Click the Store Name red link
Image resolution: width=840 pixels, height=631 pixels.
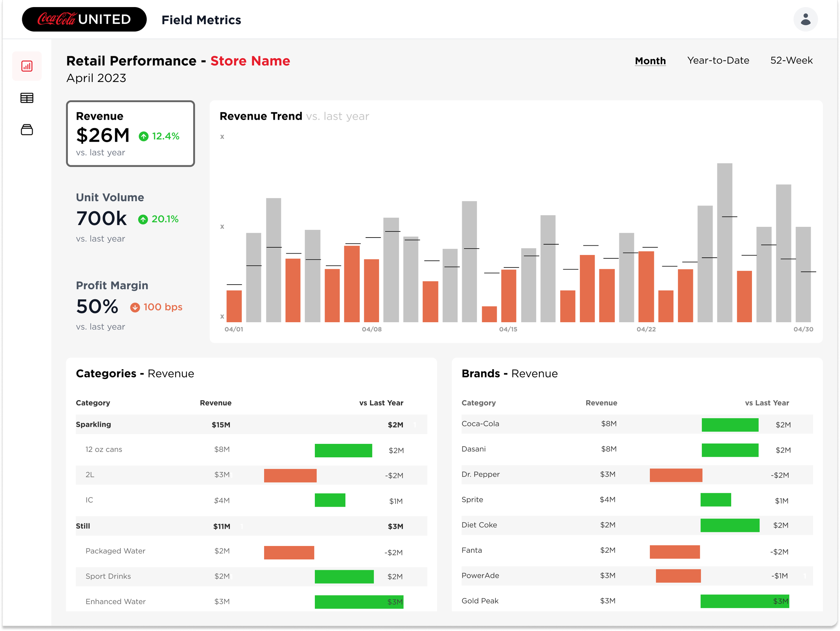[x=250, y=61]
